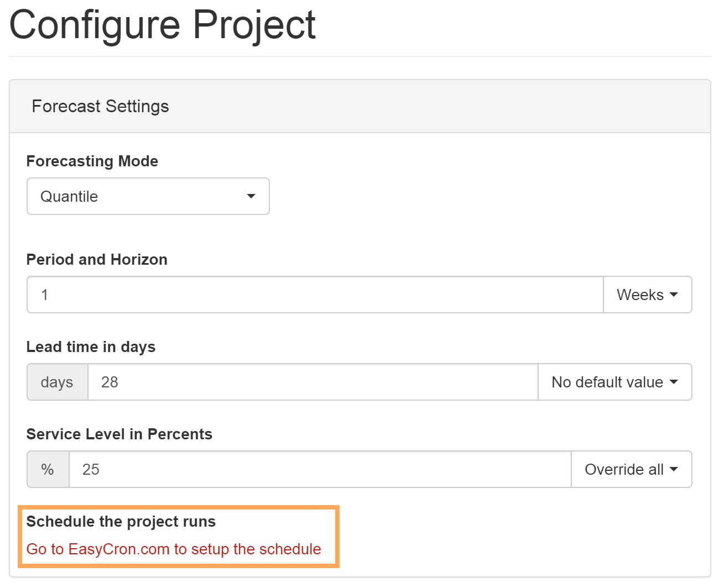The height and width of the screenshot is (588, 724).
Task: Click the Lead time in days label
Action: tap(91, 347)
